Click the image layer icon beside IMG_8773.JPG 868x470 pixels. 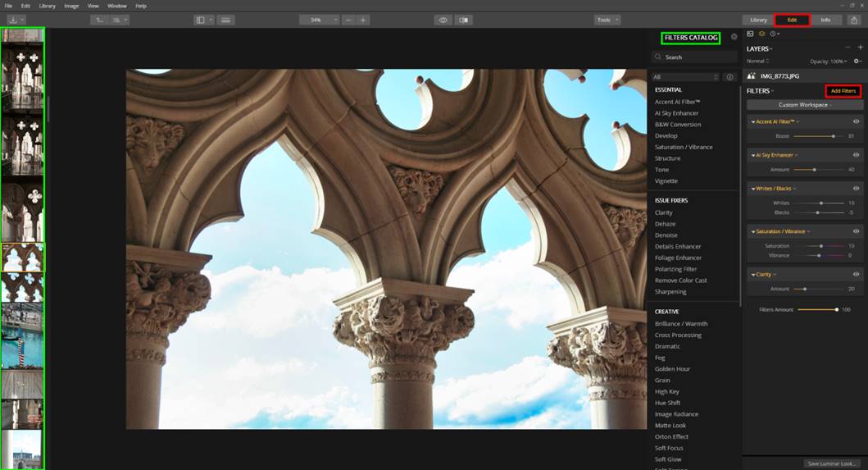click(751, 76)
